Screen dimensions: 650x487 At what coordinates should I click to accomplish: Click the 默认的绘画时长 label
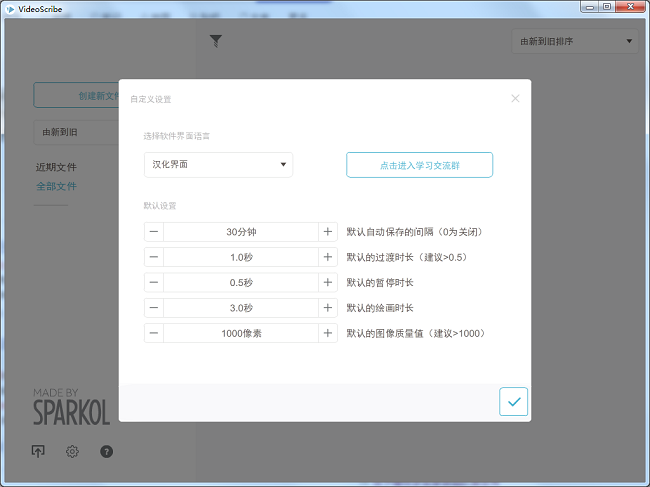[380, 308]
